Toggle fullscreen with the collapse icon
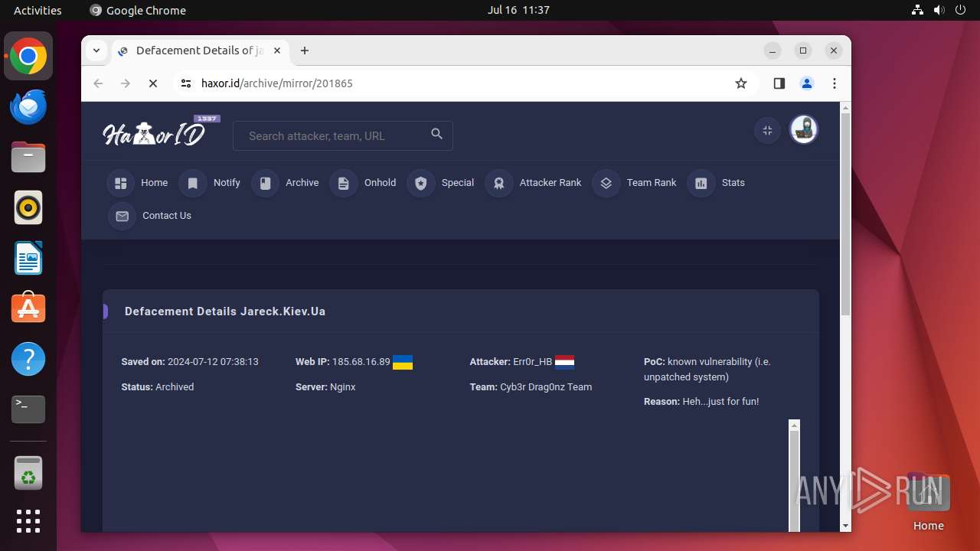The image size is (980, 551). (767, 130)
